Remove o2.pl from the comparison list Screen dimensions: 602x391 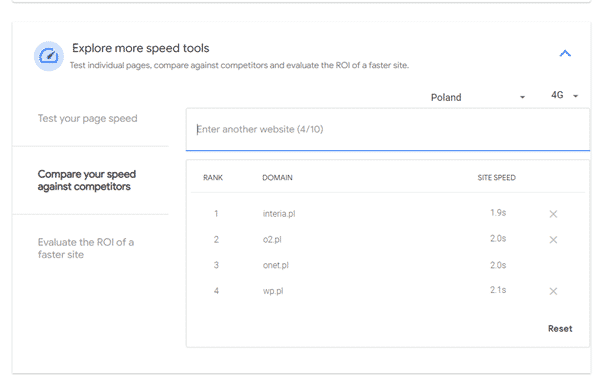pyautogui.click(x=553, y=240)
